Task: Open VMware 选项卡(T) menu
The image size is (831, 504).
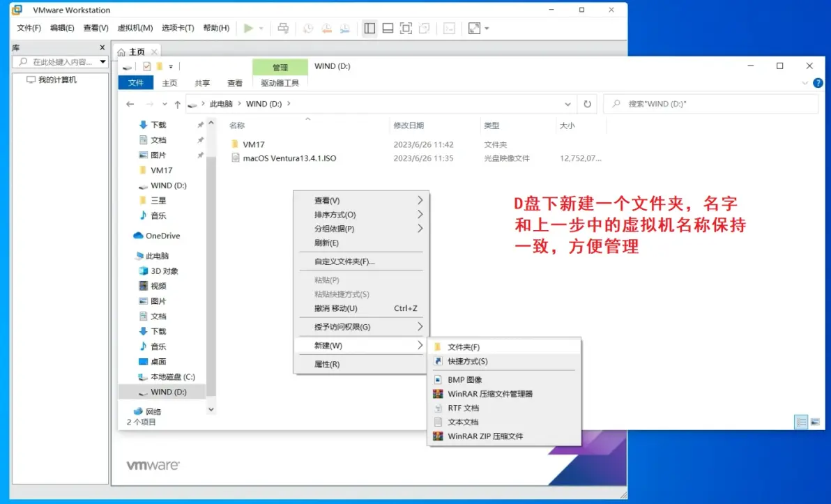Action: [x=178, y=28]
